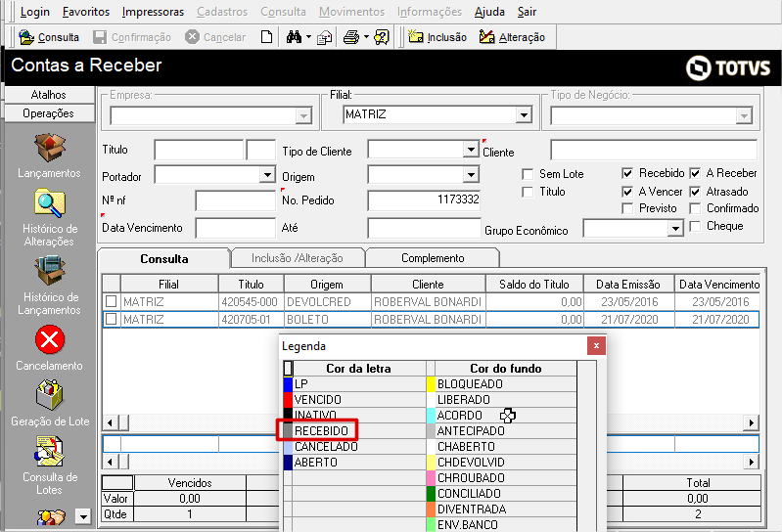This screenshot has width=782, height=532.
Task: Click the TOTVS logo
Action: click(x=727, y=67)
